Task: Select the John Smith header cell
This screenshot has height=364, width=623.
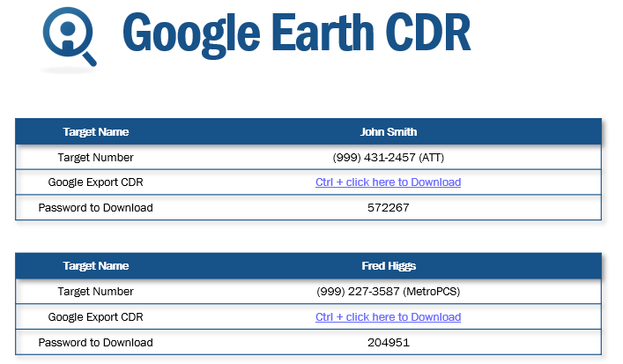Action: [x=389, y=132]
